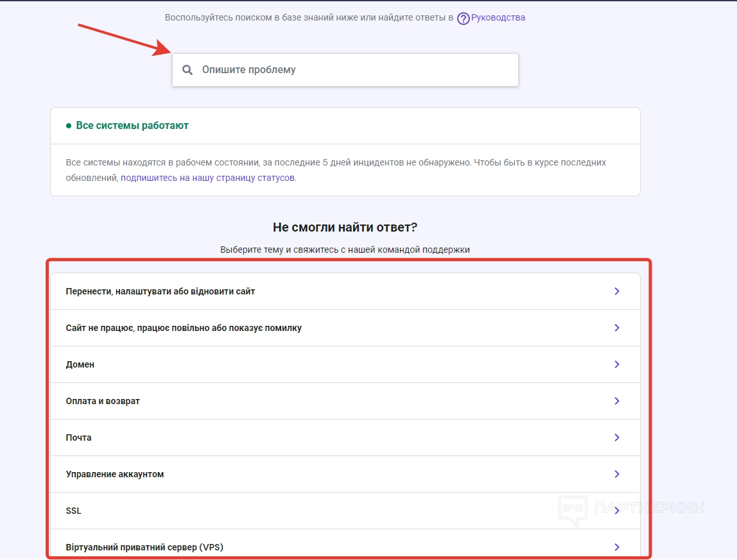Click the 'Все системы работают' status header
This screenshot has width=737, height=560.
[x=132, y=126]
